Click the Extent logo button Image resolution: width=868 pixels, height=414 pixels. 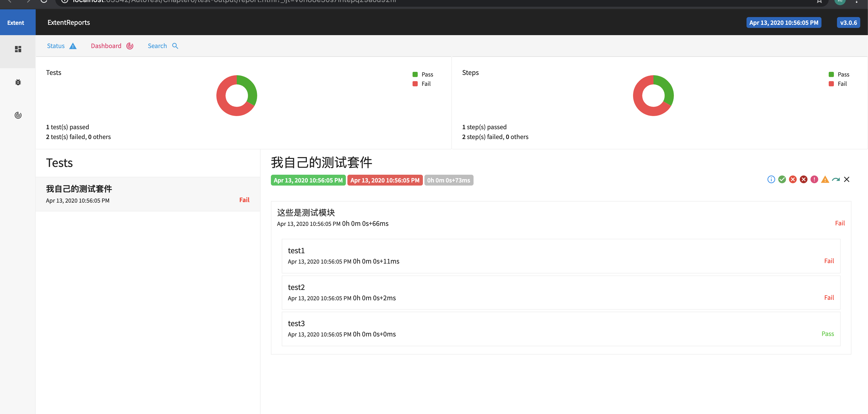(18, 22)
